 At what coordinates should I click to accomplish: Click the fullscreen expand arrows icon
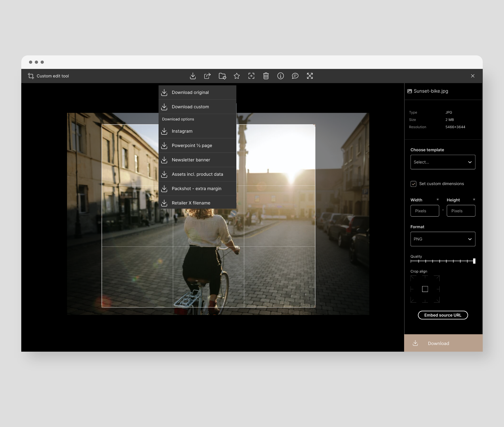(310, 76)
